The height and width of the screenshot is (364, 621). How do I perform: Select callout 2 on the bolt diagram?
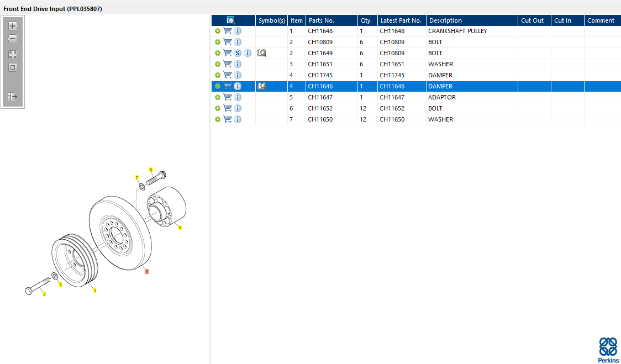click(x=44, y=294)
